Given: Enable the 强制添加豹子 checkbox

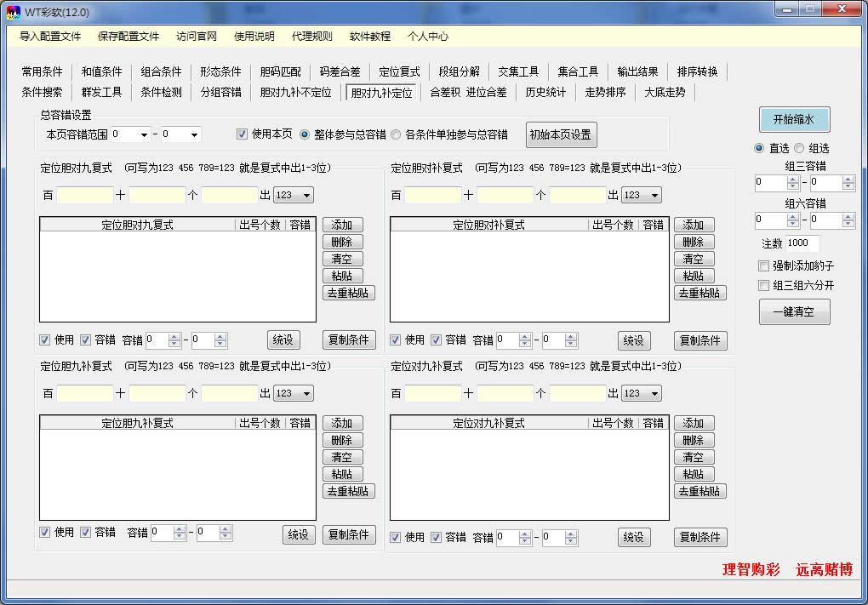Looking at the screenshot, I should 762,266.
